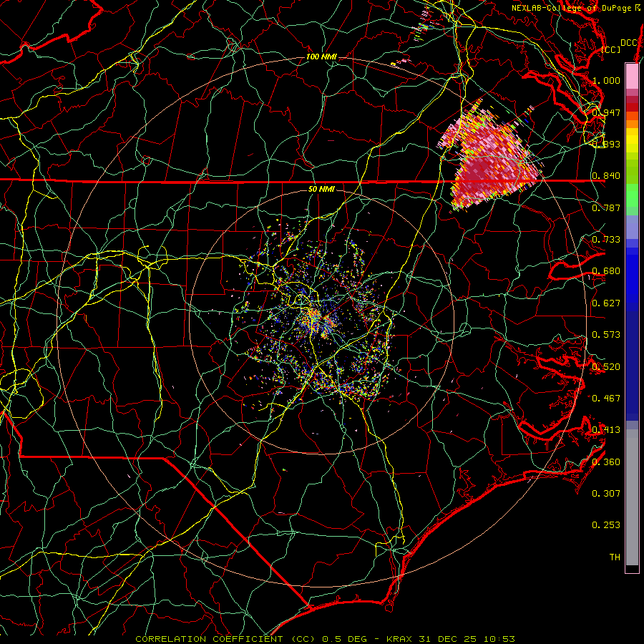This screenshot has width=644, height=644.
Task: Pick the bright green color bar segment
Action: tap(632, 195)
